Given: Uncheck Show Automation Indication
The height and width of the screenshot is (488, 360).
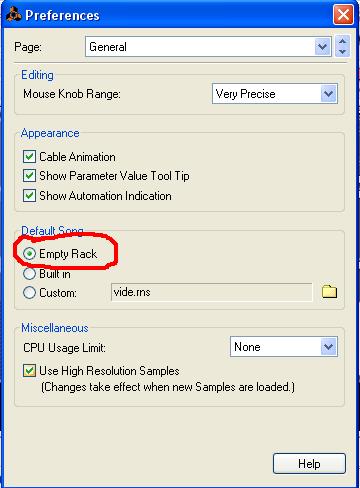Looking at the screenshot, I should pyautogui.click(x=29, y=195).
